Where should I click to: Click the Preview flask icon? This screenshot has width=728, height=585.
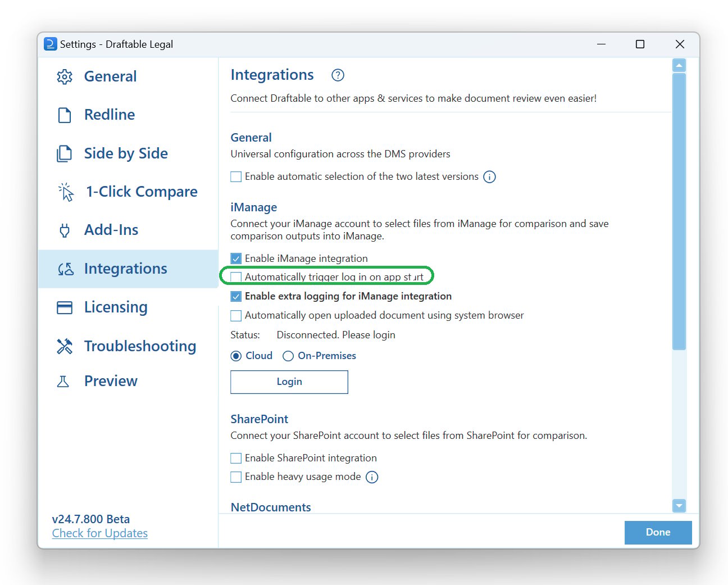(x=63, y=382)
